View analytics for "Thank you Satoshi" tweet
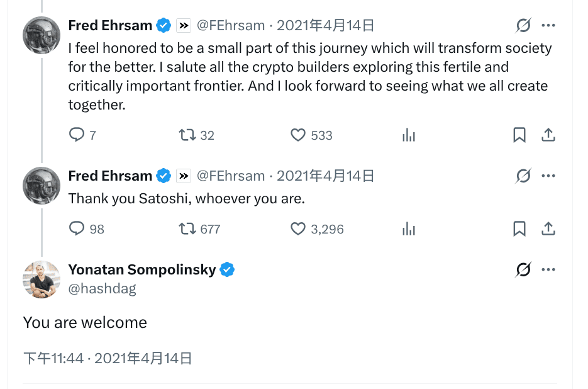588x389 pixels. point(409,228)
